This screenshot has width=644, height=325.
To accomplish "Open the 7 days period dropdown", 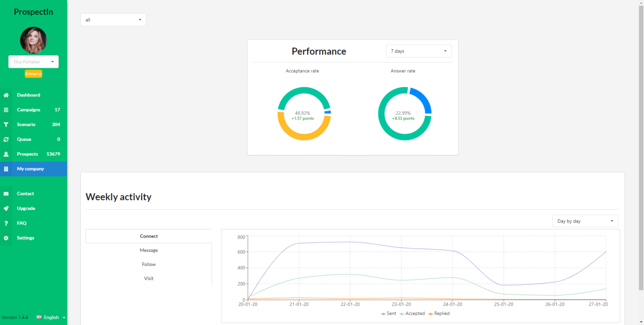I will pyautogui.click(x=419, y=51).
